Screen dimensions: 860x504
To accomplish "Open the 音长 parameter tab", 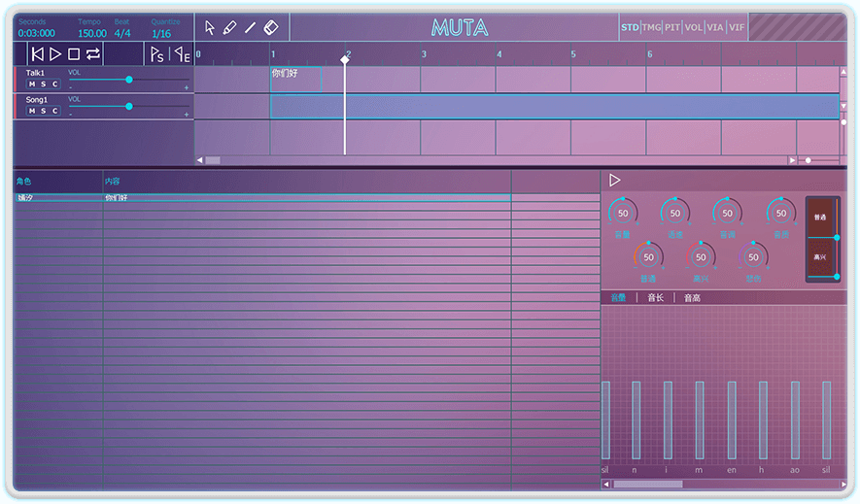I will 655,298.
